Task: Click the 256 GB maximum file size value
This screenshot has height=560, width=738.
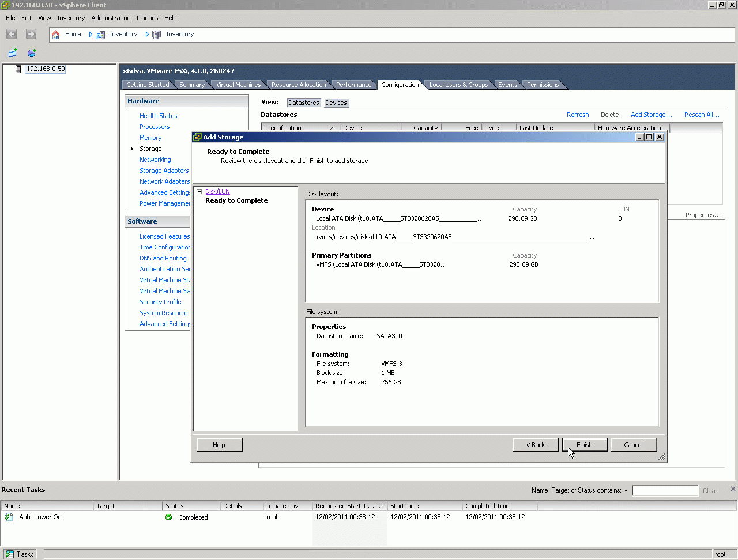Action: (391, 382)
